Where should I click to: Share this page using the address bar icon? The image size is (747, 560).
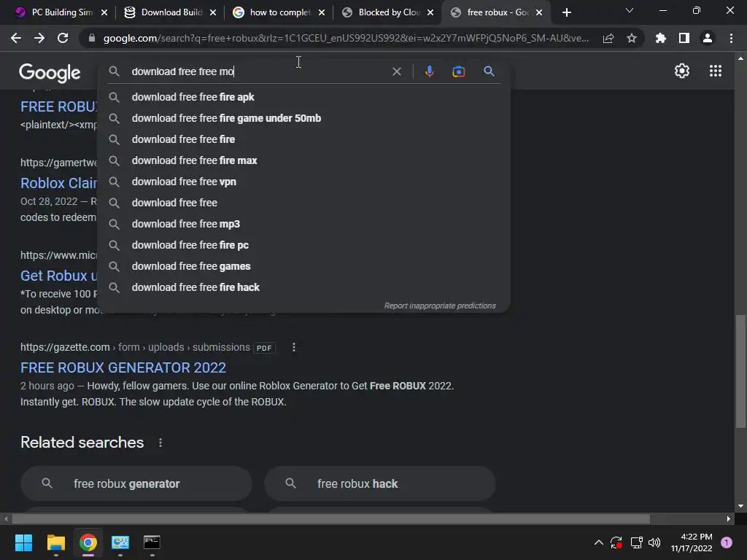[x=608, y=39]
